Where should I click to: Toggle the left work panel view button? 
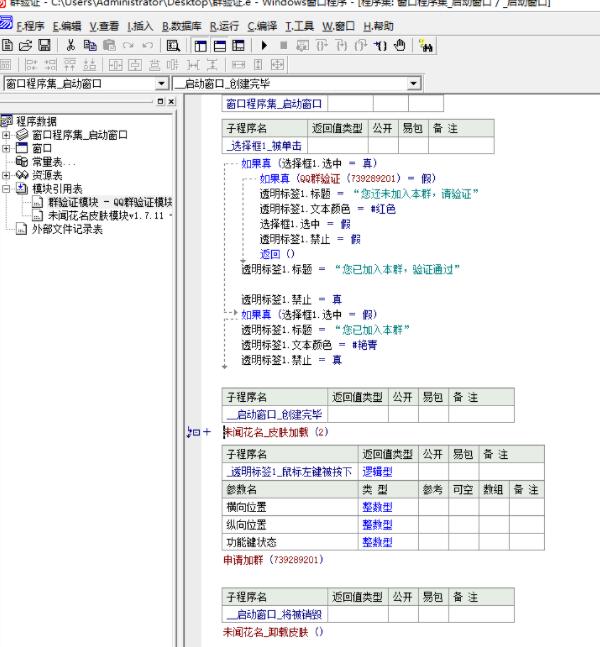[x=201, y=45]
